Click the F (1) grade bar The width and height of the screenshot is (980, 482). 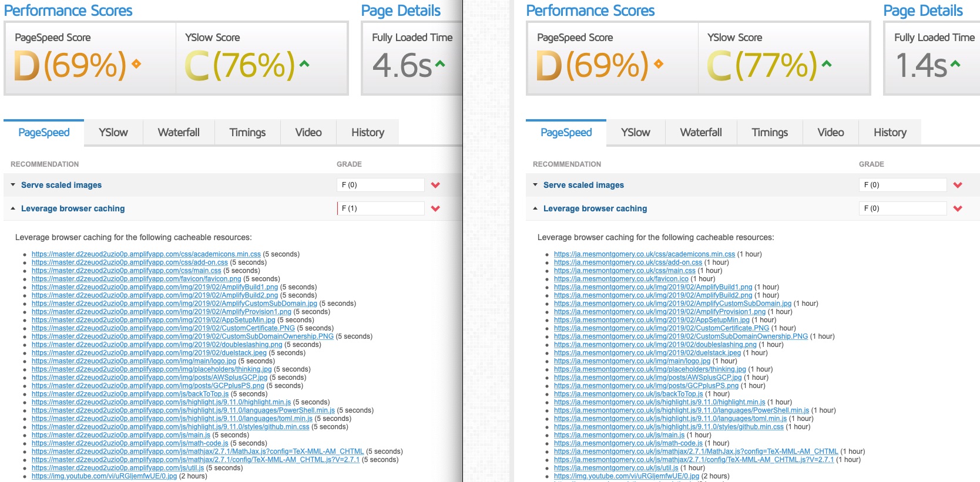pos(381,208)
